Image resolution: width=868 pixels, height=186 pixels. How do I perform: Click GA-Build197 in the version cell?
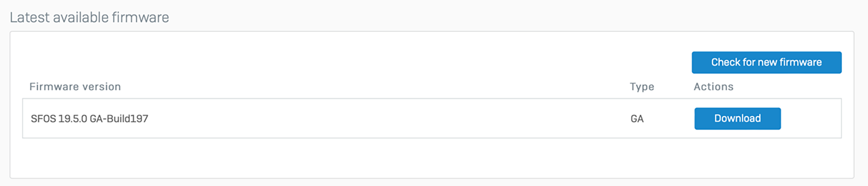coord(119,118)
